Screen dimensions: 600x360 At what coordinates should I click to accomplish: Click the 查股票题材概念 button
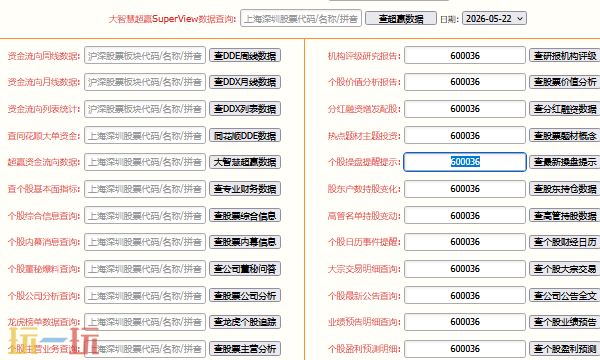pyautogui.click(x=565, y=136)
